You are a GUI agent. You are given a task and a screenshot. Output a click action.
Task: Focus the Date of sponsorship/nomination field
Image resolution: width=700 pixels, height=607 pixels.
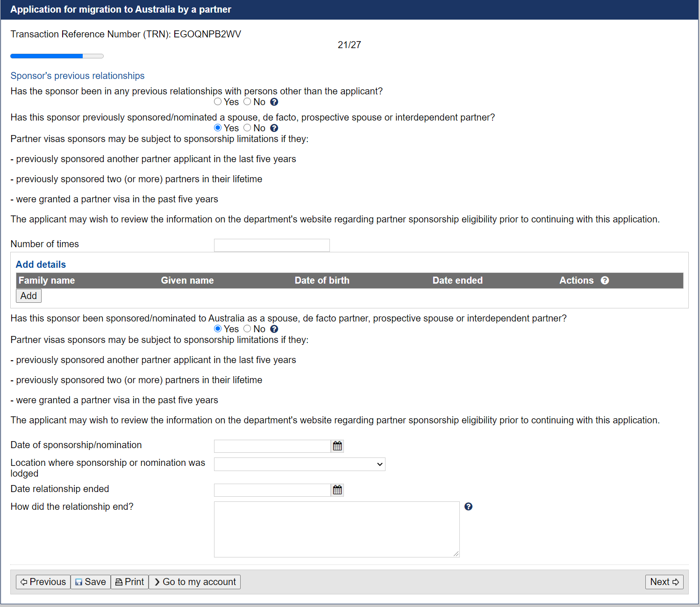click(x=272, y=446)
